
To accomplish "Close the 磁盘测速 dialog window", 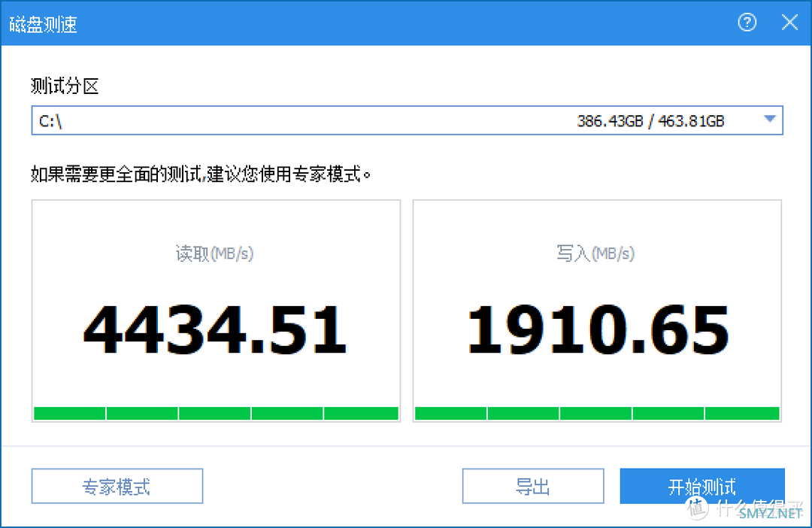I will (x=789, y=23).
